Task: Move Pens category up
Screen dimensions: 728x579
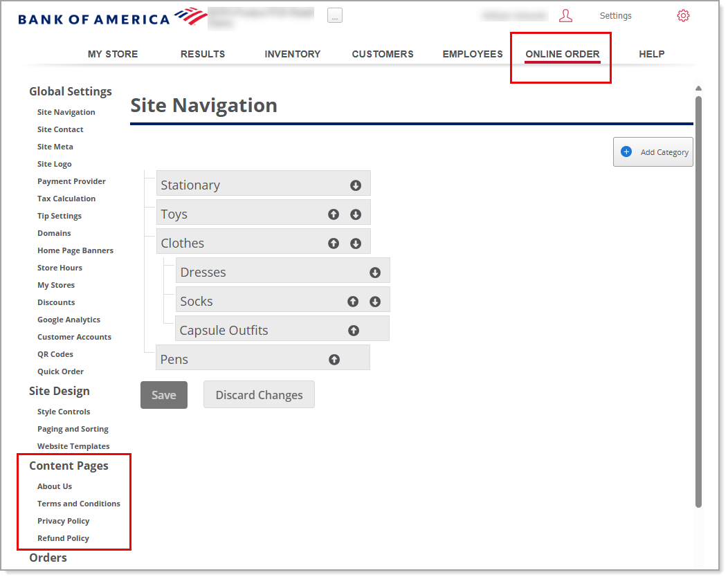Action: click(x=334, y=360)
